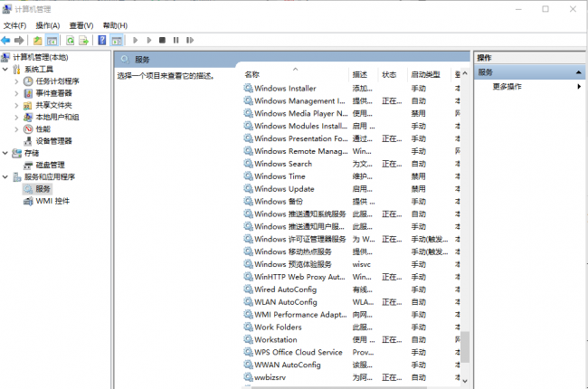Toggle the action pane show/hide icon
The height and width of the screenshot is (389, 588).
(x=117, y=40)
